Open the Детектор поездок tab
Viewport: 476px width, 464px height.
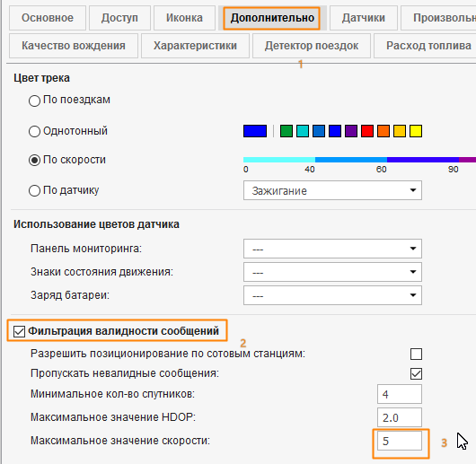click(x=311, y=46)
